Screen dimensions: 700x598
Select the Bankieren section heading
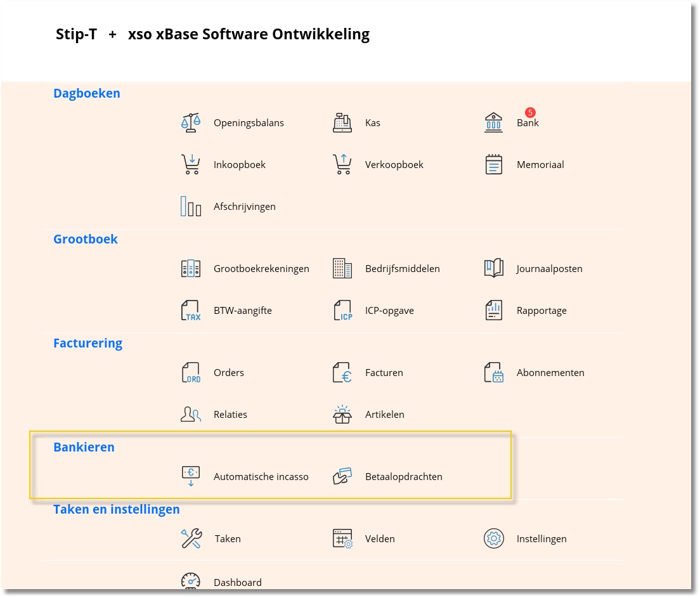[x=84, y=447]
